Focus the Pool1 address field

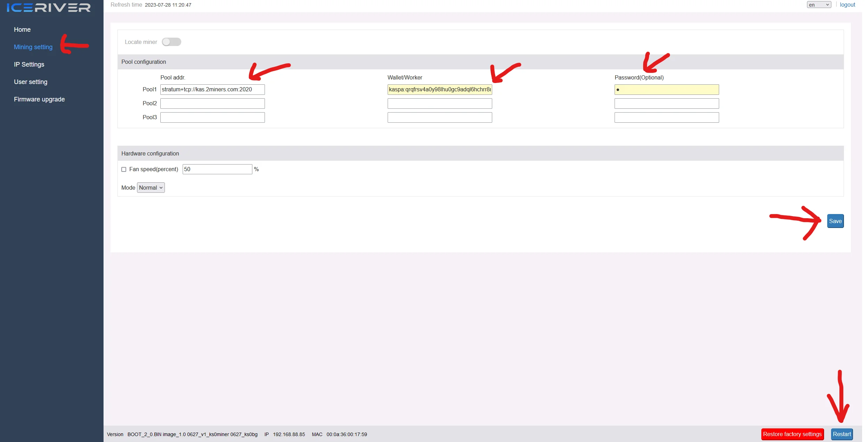(212, 90)
